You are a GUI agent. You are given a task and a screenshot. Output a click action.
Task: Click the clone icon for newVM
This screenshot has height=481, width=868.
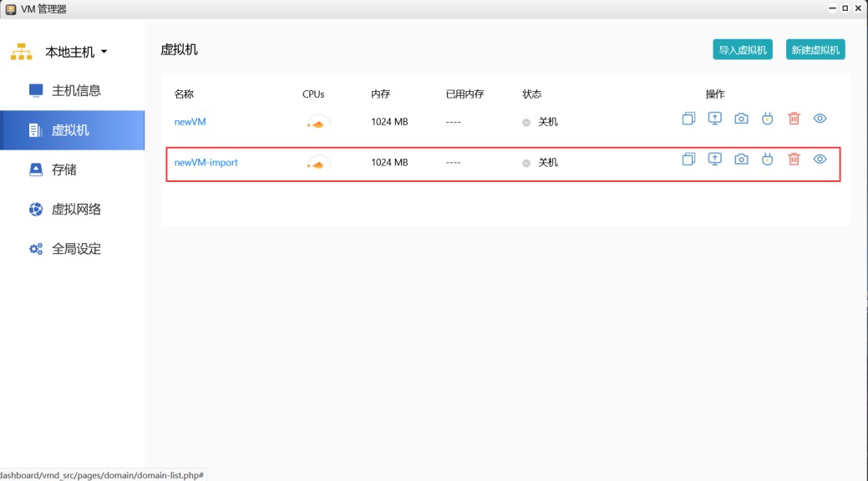coord(688,119)
